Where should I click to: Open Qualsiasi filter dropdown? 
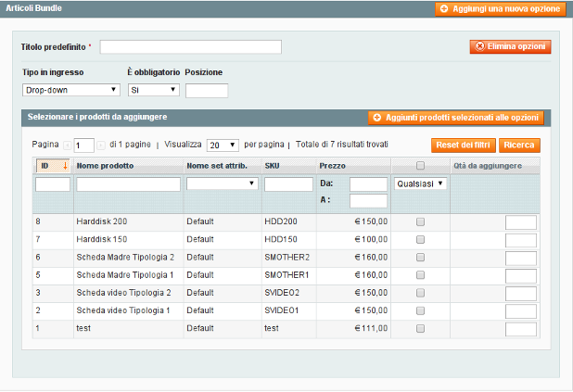tap(420, 183)
